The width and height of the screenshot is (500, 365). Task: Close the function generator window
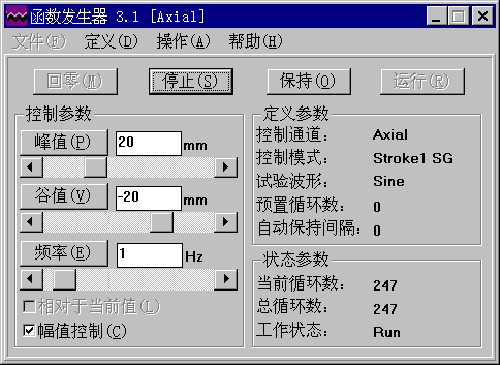[x=482, y=16]
